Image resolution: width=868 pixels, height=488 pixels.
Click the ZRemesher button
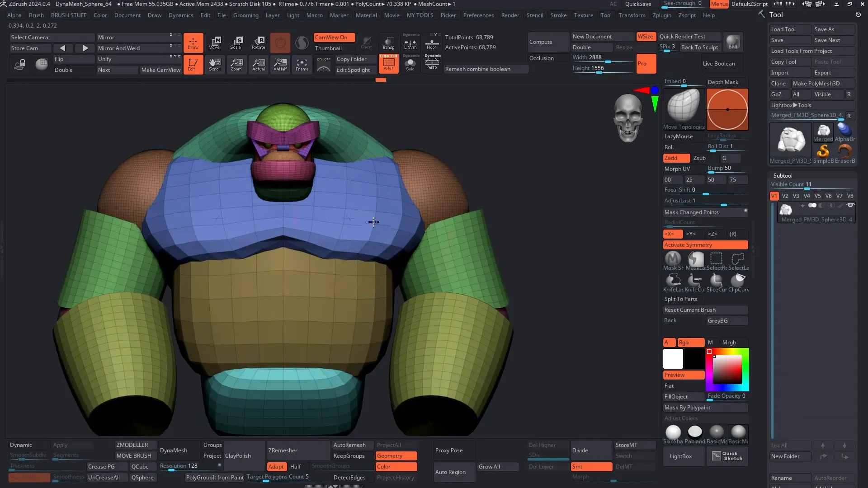pos(298,450)
